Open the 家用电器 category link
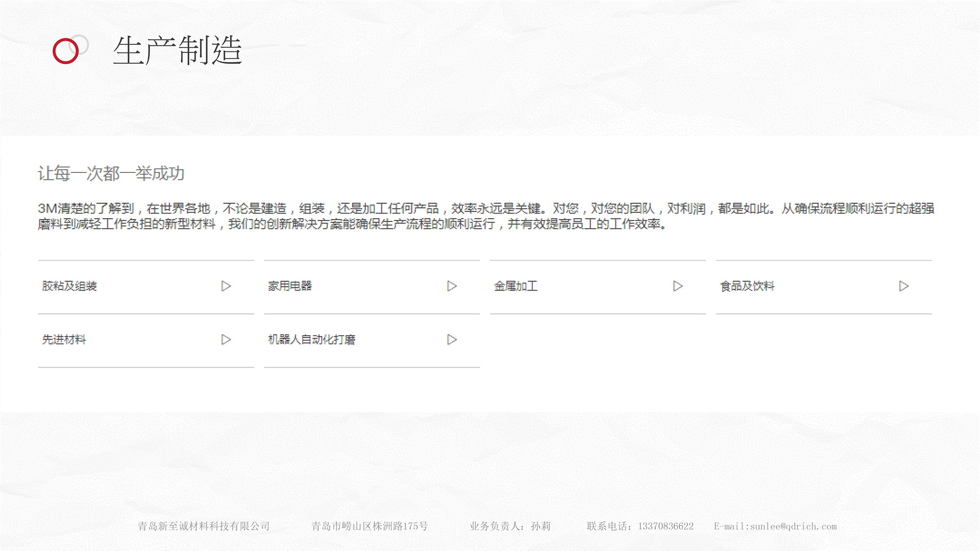Image resolution: width=980 pixels, height=551 pixels. [x=290, y=286]
